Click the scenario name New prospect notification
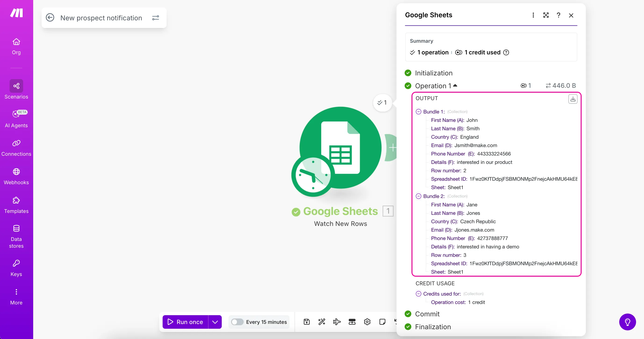644x339 pixels. click(x=101, y=18)
